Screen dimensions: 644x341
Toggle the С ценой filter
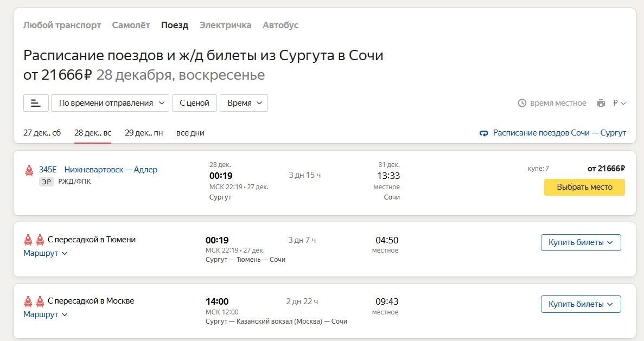pos(194,103)
